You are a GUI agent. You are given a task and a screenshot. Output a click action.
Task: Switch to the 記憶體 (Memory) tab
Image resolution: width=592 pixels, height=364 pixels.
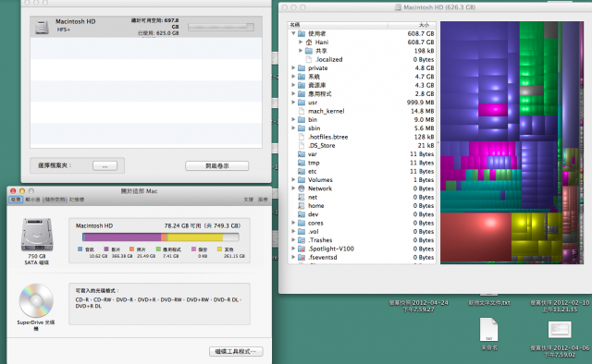77,200
